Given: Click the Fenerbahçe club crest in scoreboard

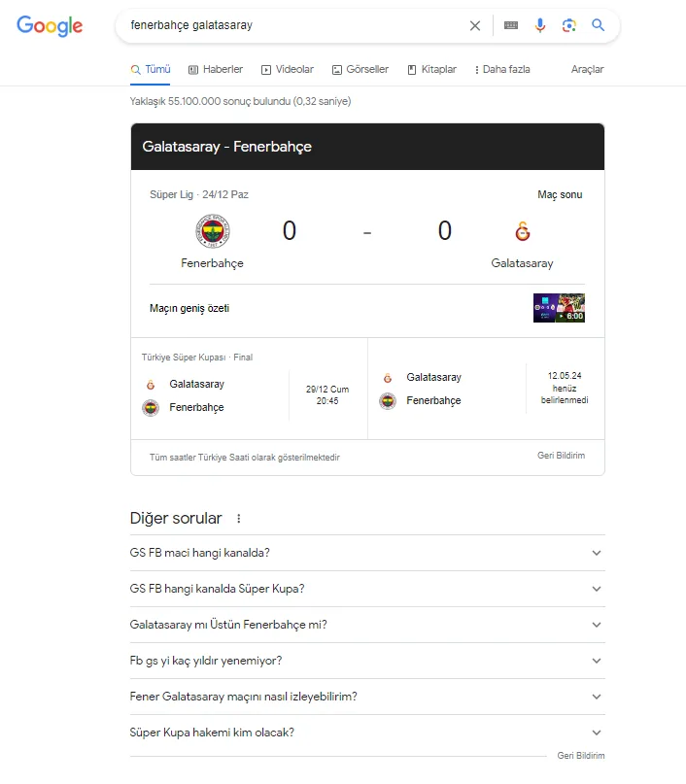Looking at the screenshot, I should pos(213,231).
